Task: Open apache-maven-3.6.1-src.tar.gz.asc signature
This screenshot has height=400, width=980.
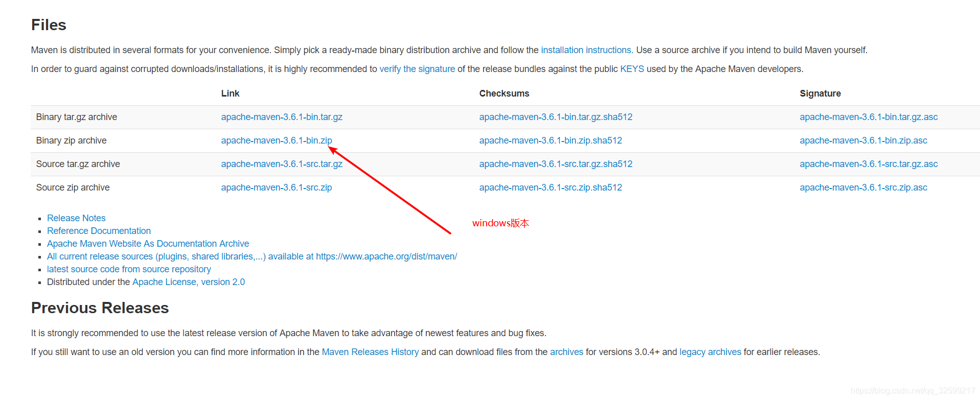Action: click(x=869, y=164)
